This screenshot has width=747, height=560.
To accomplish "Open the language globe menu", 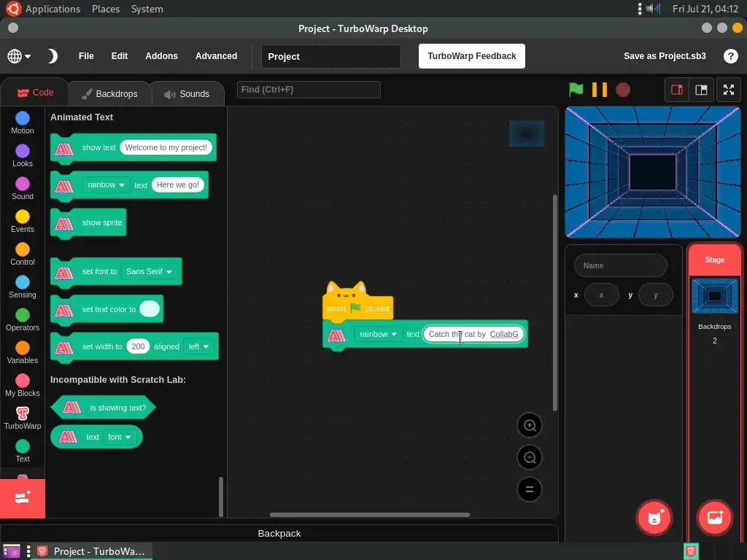I will click(x=19, y=56).
